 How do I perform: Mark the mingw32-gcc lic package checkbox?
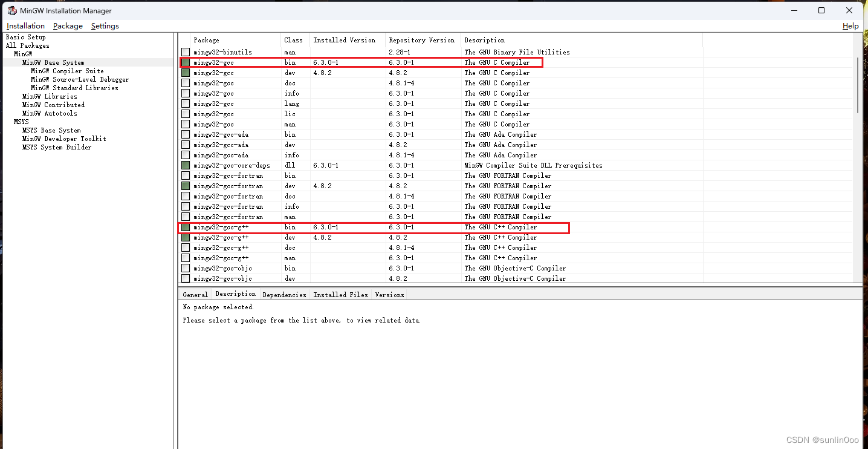pos(186,114)
